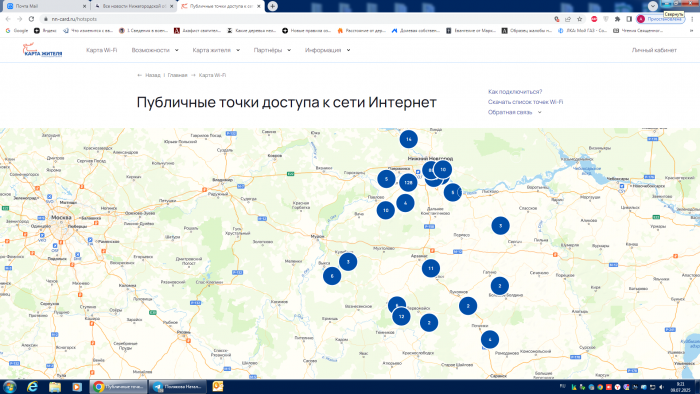Open the Партнёры menu
The image size is (700, 394).
click(x=272, y=50)
